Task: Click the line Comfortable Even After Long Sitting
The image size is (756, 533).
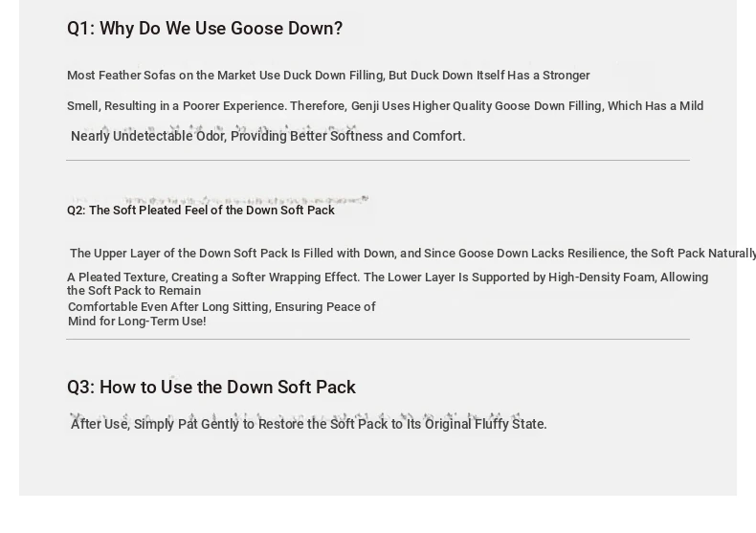Action: click(222, 307)
